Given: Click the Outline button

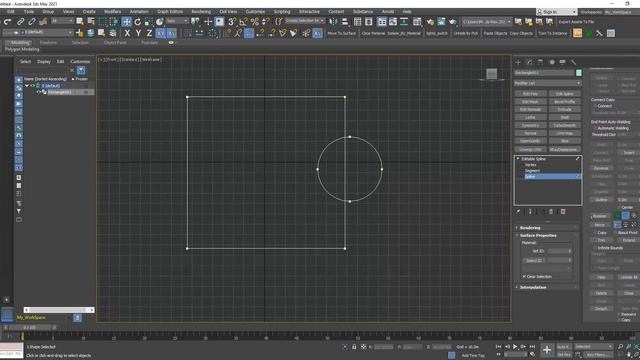Looking at the screenshot, I should [x=601, y=200].
